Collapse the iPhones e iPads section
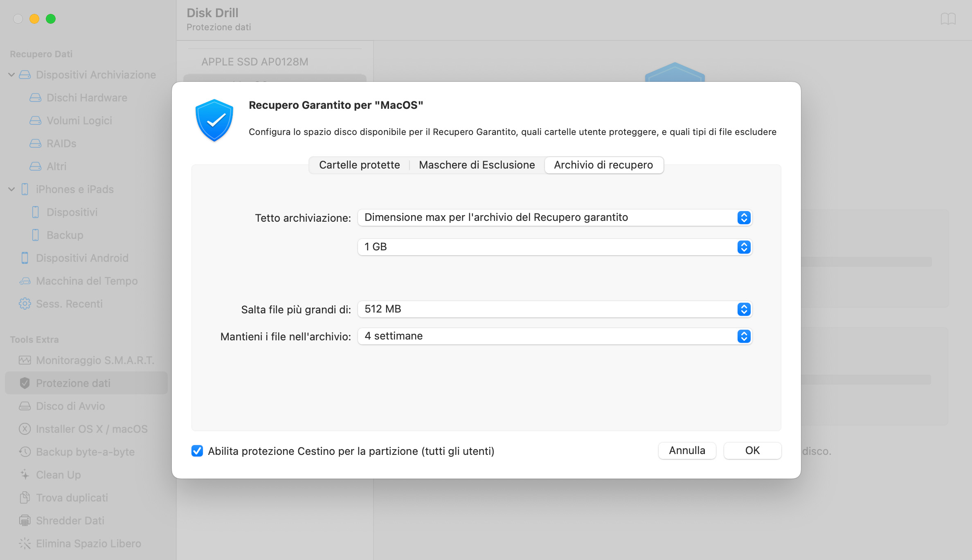 [x=11, y=189]
